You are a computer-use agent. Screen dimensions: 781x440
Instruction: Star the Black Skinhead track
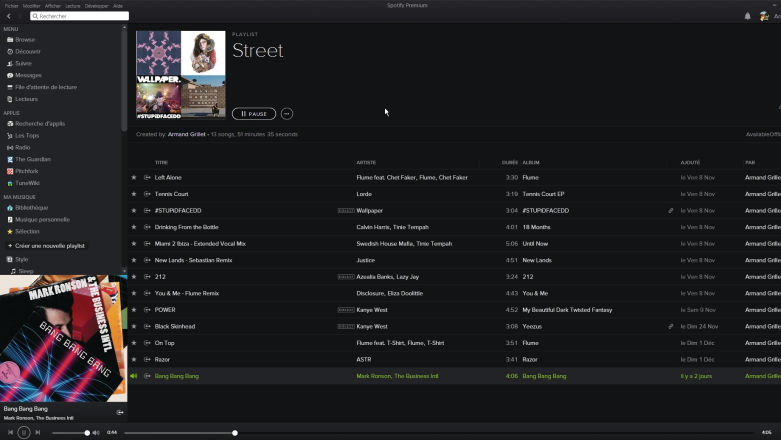[x=133, y=326]
